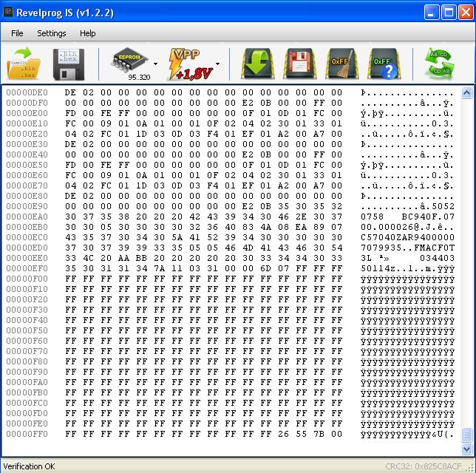Click byte 5A in row 00000EC0
The height and width of the screenshot is (473, 476).
tap(177, 237)
